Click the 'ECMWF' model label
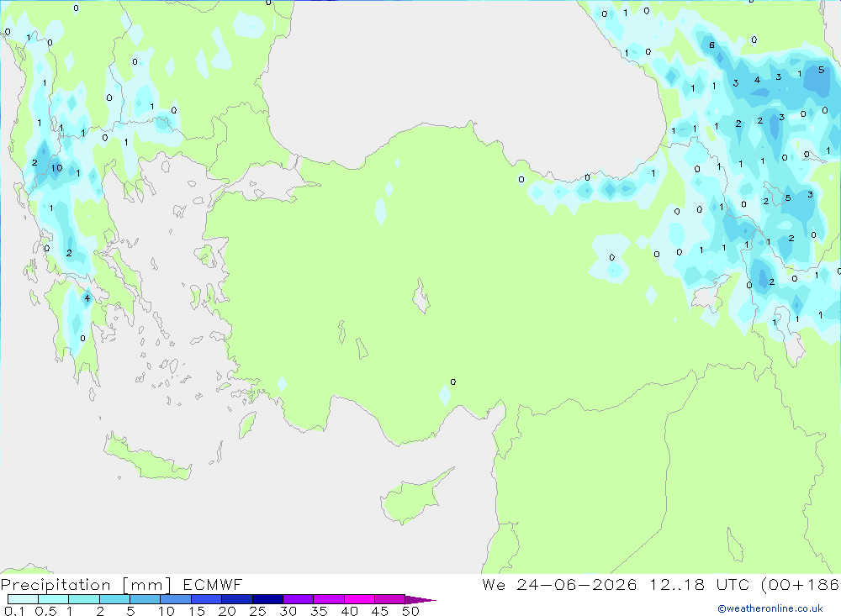841x616 pixels. click(213, 584)
